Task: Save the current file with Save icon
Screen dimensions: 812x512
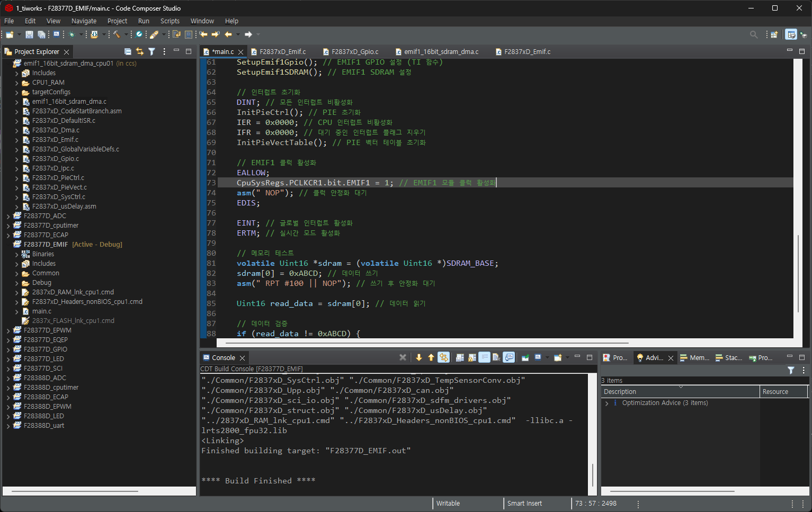Action: point(29,34)
